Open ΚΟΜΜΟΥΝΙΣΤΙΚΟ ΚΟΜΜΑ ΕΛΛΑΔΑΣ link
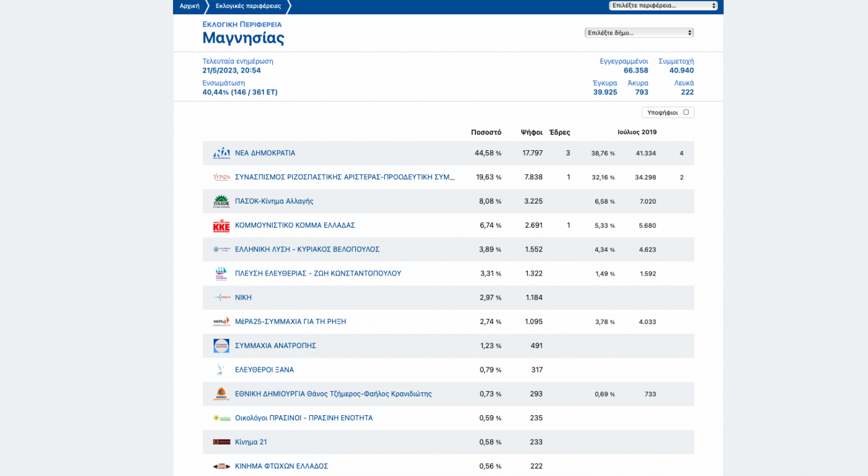This screenshot has width=868, height=476. (x=295, y=225)
